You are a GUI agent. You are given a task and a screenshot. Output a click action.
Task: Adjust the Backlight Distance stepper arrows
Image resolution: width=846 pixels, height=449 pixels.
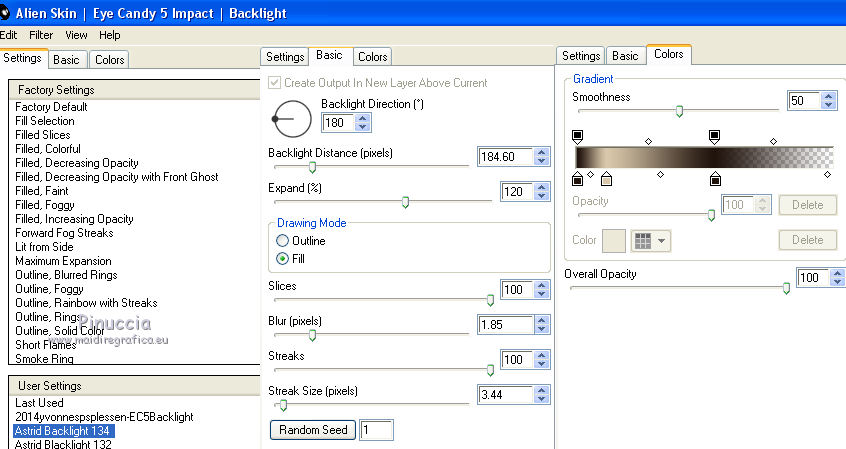click(542, 157)
